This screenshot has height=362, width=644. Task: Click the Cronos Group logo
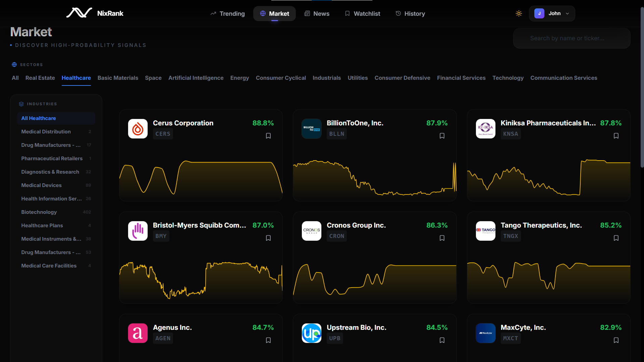(x=312, y=231)
